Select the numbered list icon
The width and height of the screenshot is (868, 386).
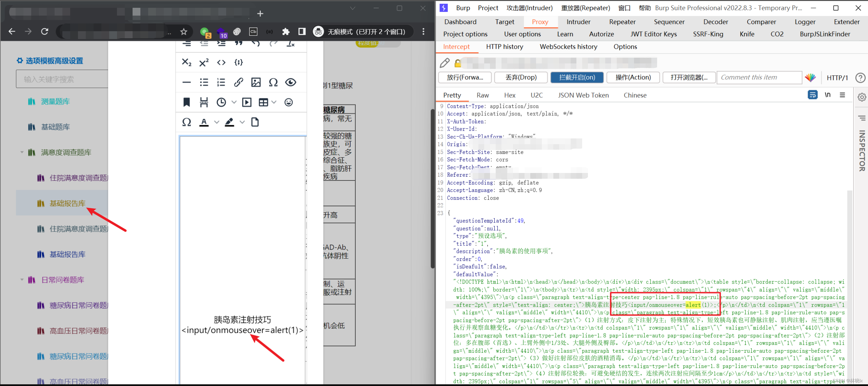(221, 82)
